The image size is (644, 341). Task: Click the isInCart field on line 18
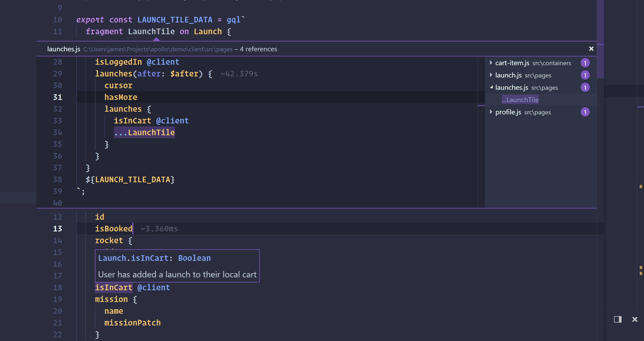coord(114,287)
